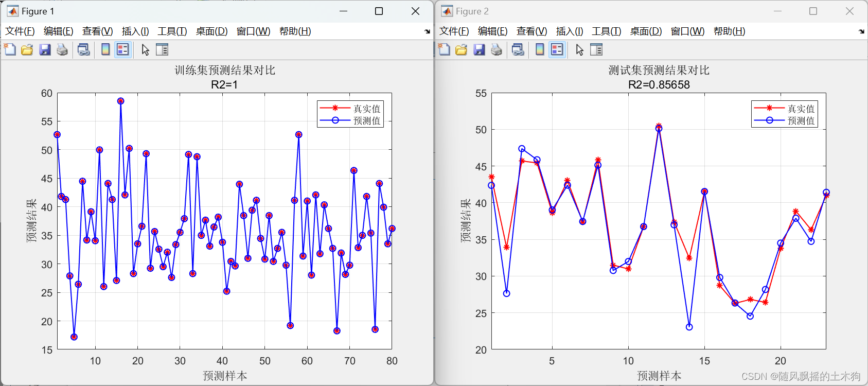Open 工具(T) menu in Figure 1
868x386 pixels.
172,31
